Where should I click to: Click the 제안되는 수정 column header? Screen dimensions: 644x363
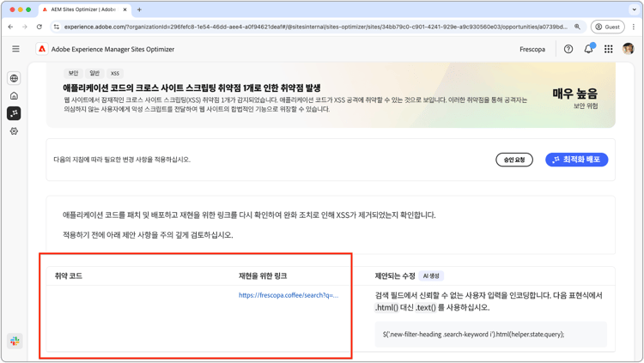(x=395, y=276)
